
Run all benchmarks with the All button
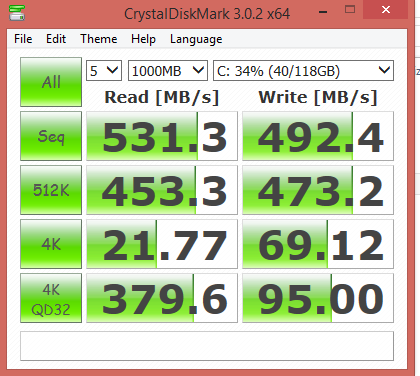(51, 82)
